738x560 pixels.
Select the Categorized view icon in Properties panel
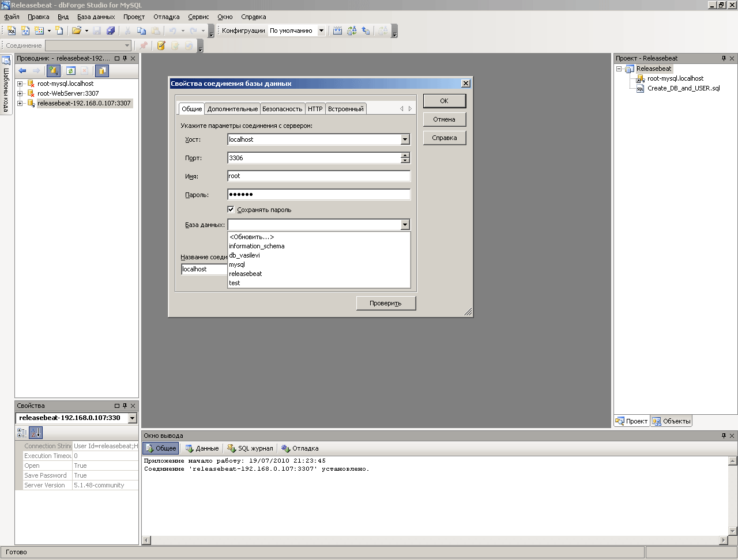click(x=22, y=433)
